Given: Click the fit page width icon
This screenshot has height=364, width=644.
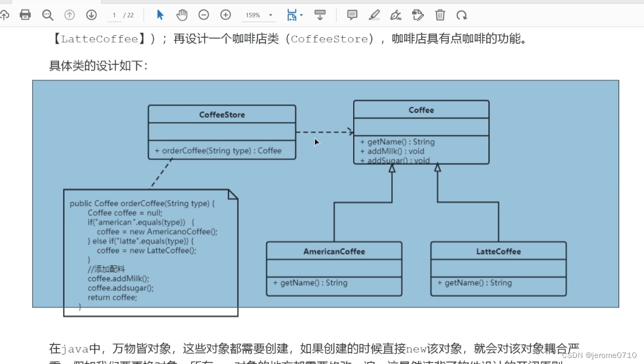Looking at the screenshot, I should tap(291, 15).
